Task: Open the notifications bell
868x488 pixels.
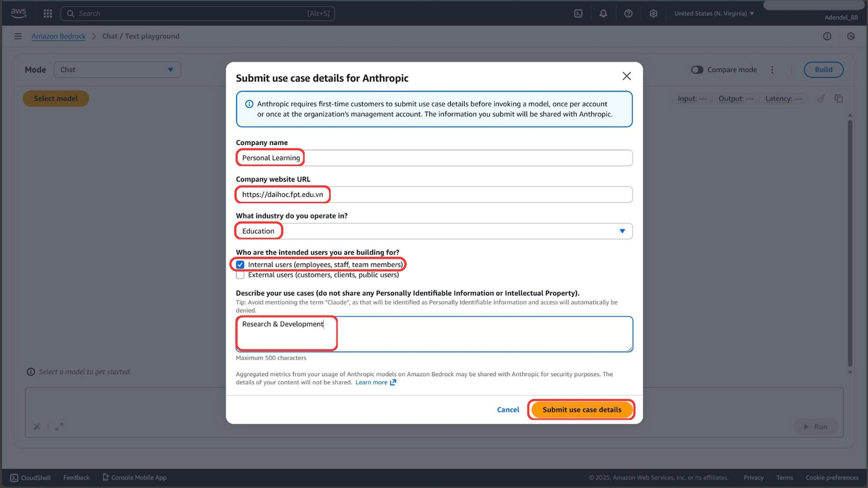Action: [x=603, y=13]
